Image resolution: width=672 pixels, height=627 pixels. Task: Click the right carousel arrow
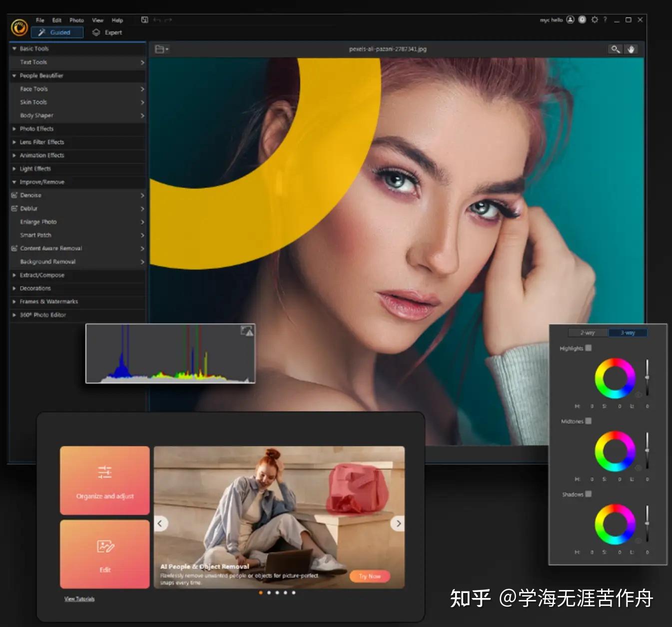point(398,523)
